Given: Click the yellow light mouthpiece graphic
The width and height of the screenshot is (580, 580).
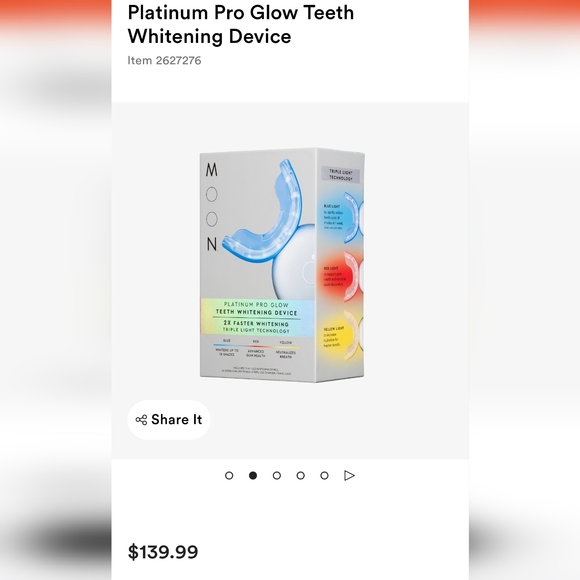Looking at the screenshot, I should (x=353, y=335).
